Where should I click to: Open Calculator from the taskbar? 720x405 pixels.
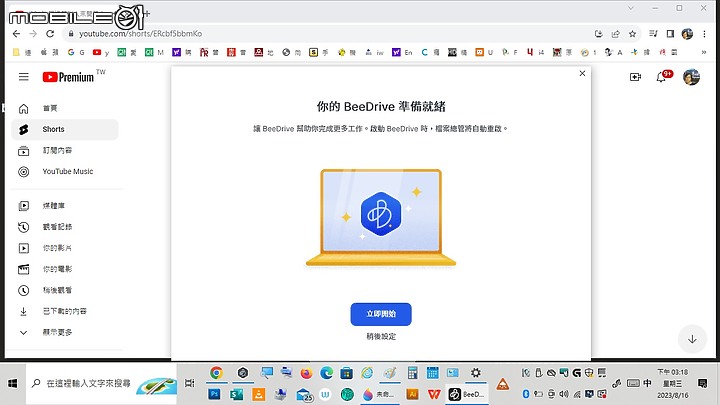pyautogui.click(x=412, y=373)
